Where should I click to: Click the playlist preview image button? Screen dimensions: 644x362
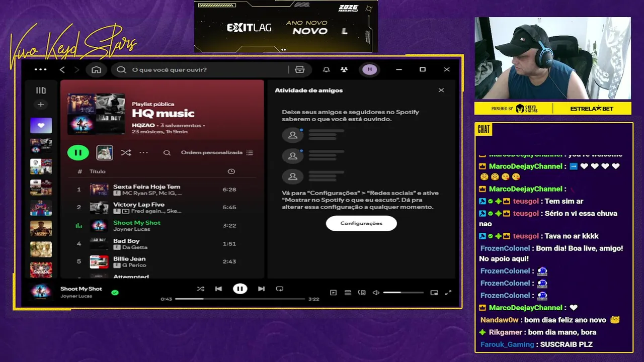(105, 152)
